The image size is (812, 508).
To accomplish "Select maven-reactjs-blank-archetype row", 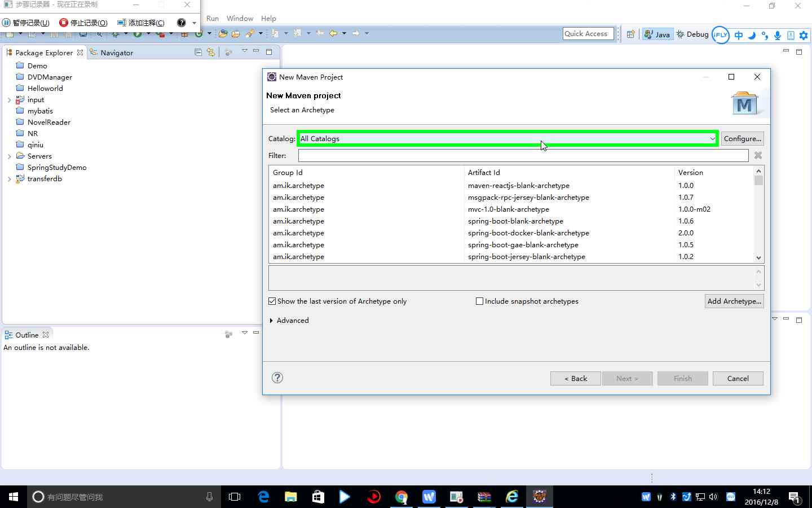I will pos(511,186).
